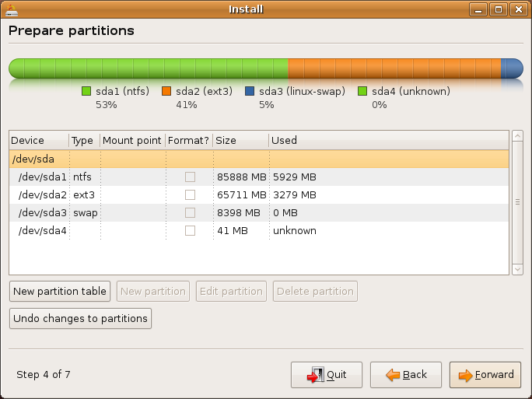Click the Format? column header
The width and height of the screenshot is (532, 399).
(x=189, y=140)
